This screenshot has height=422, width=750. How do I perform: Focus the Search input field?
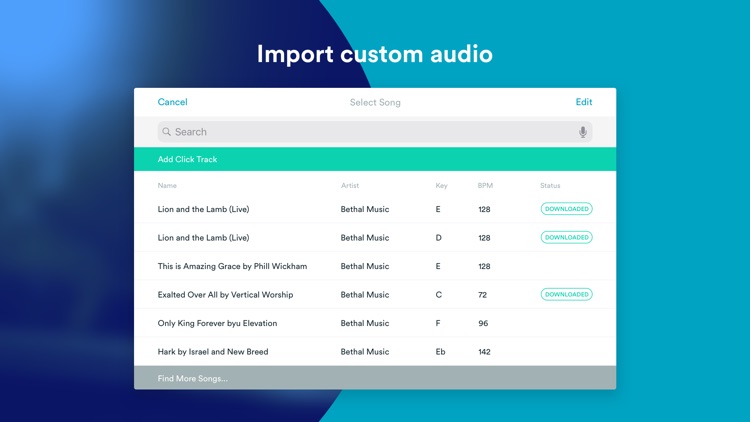370,132
